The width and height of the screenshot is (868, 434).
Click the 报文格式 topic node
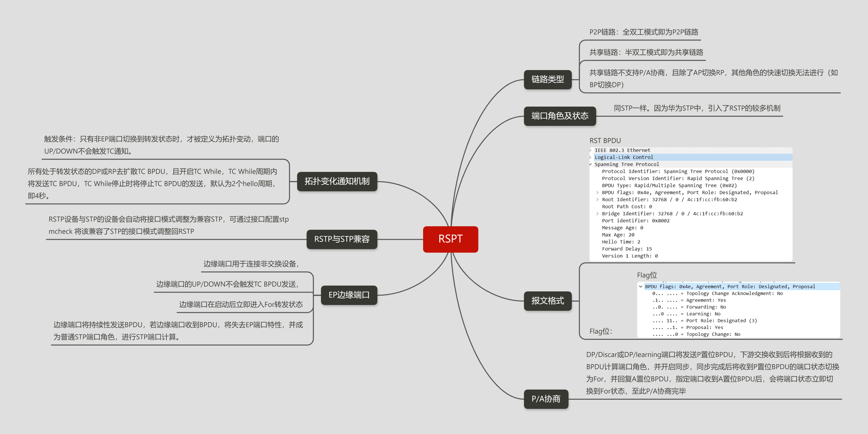coord(547,301)
